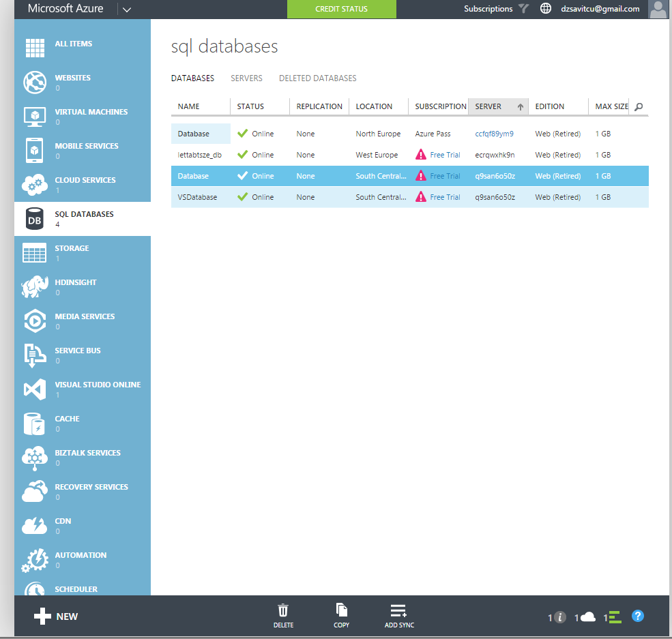Screen dimensions: 672x639
Task: Open Mobile Services phone icon
Action: tap(35, 150)
